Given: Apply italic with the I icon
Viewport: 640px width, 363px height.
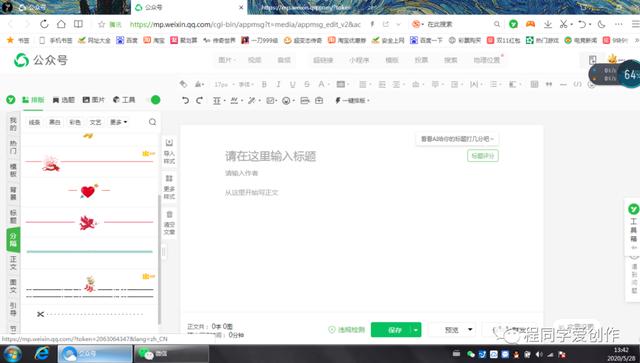Looking at the screenshot, I should pos(278,84).
